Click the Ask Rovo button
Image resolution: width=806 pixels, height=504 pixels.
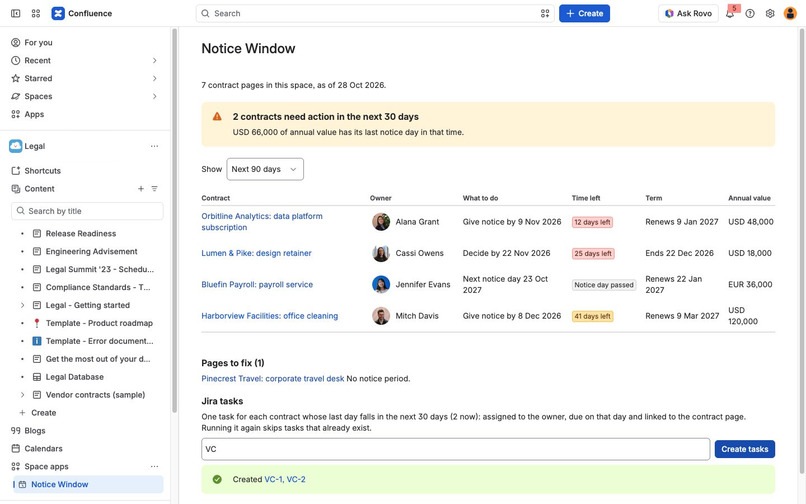click(x=688, y=13)
